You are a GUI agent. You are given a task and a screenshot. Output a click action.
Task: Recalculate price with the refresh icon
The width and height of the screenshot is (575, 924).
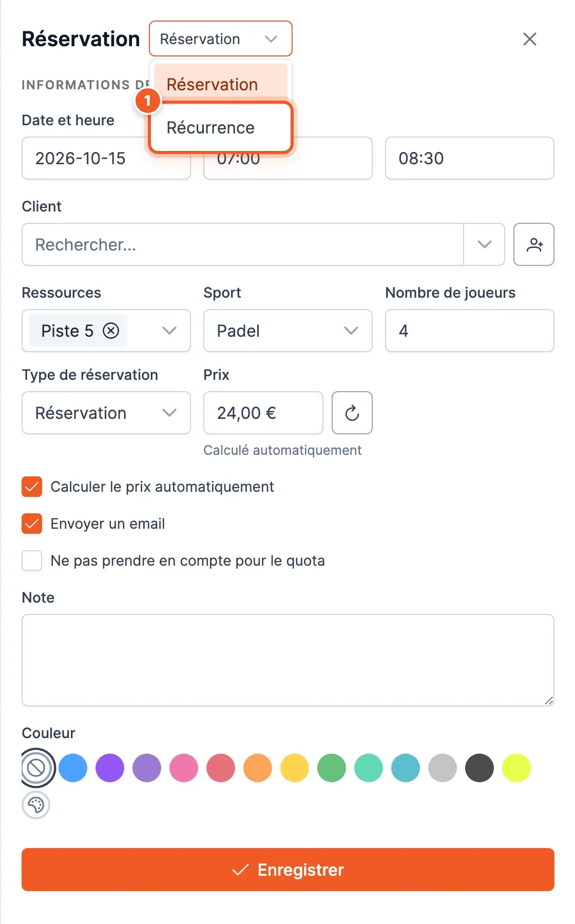point(352,413)
